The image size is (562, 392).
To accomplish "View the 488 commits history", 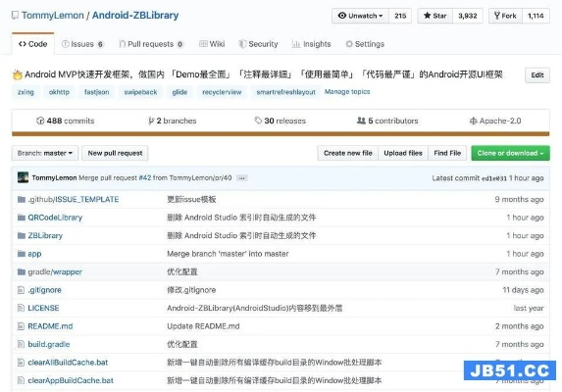I will pyautogui.click(x=66, y=121).
